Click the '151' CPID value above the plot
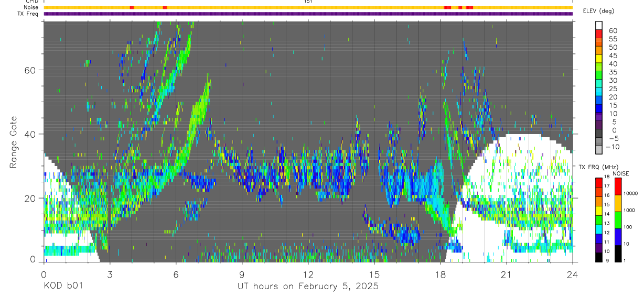The height and width of the screenshot is (297, 644). (x=308, y=2)
